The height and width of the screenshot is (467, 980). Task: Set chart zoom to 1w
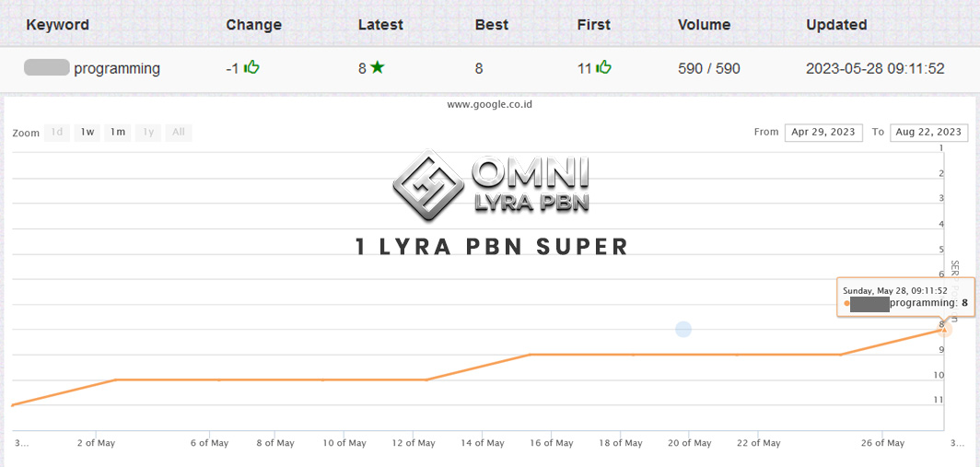tap(87, 133)
